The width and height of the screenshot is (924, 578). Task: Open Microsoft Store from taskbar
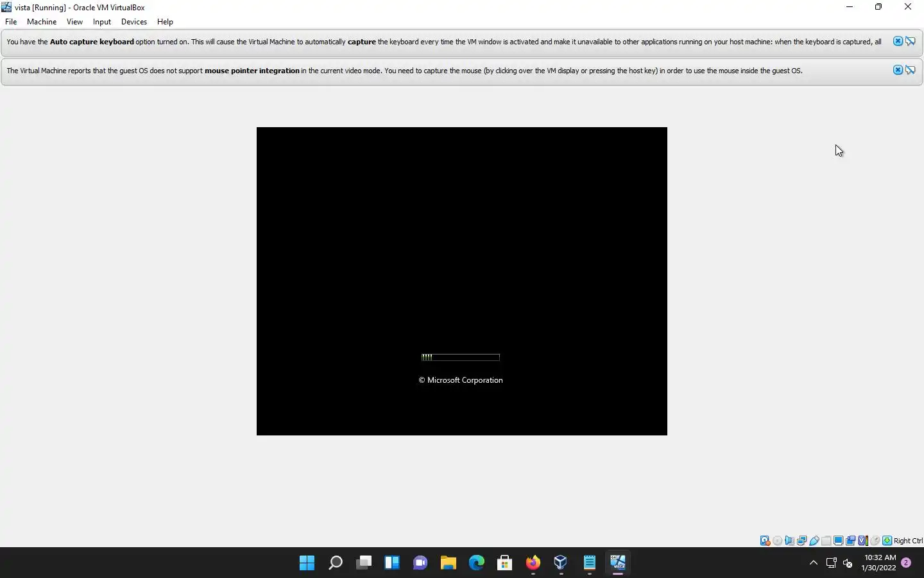[505, 563]
